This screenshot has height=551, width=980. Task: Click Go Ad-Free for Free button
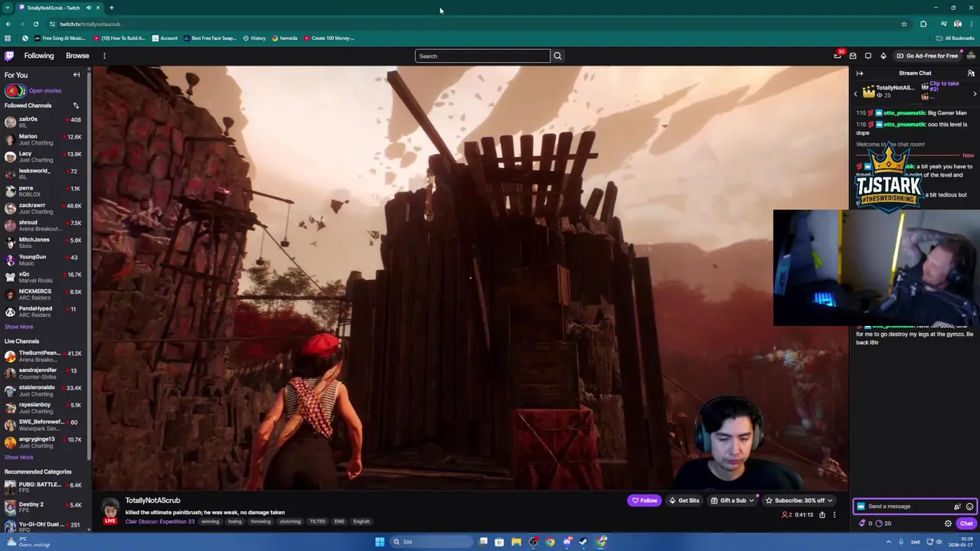tap(927, 56)
